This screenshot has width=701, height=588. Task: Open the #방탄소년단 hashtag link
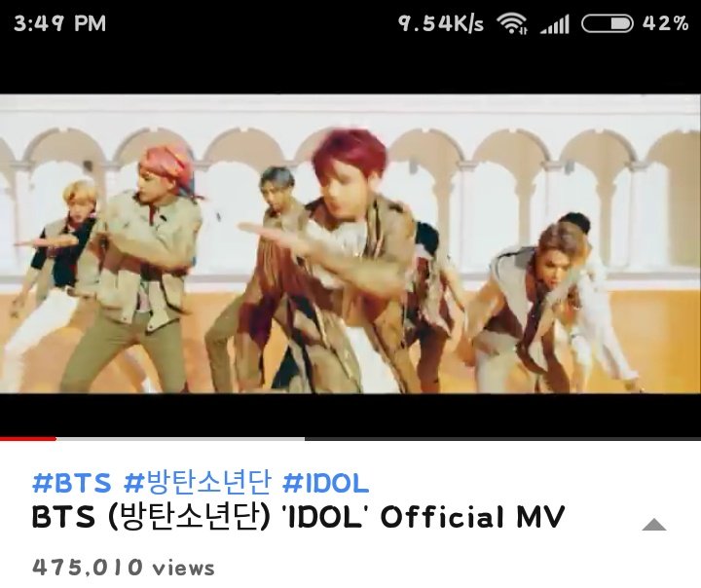coord(198,483)
